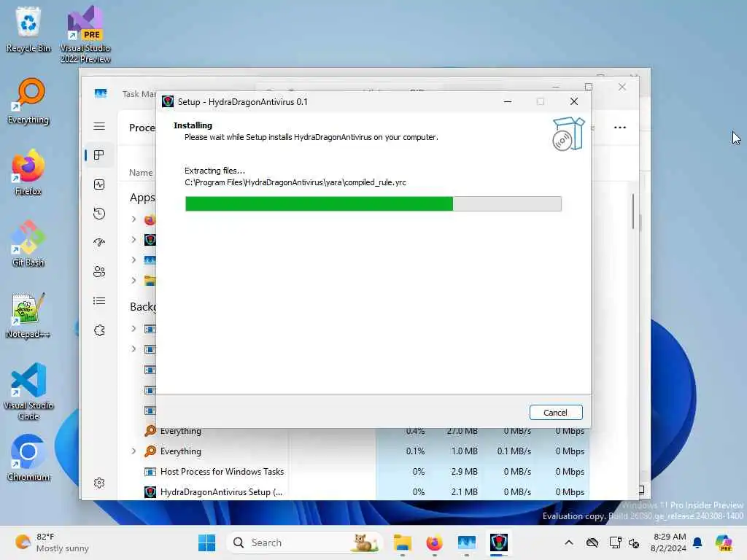Open Copilot Preview icon on taskbar
The image size is (747, 560).
pyautogui.click(x=724, y=542)
